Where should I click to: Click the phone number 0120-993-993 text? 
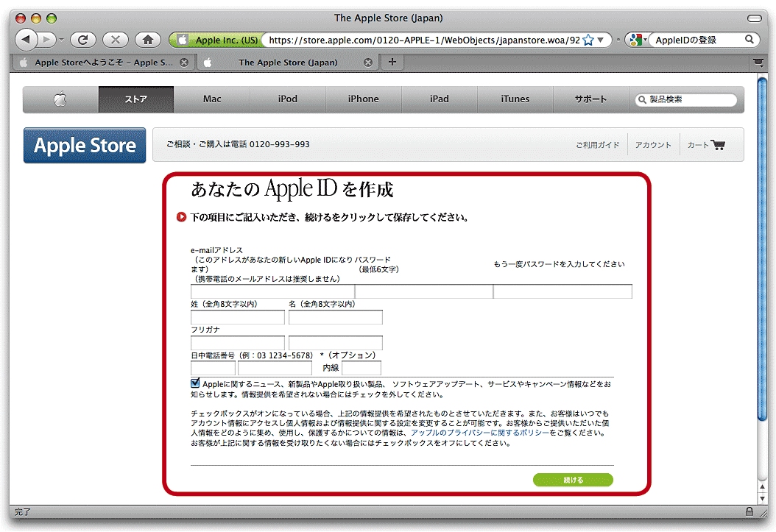tap(279, 144)
